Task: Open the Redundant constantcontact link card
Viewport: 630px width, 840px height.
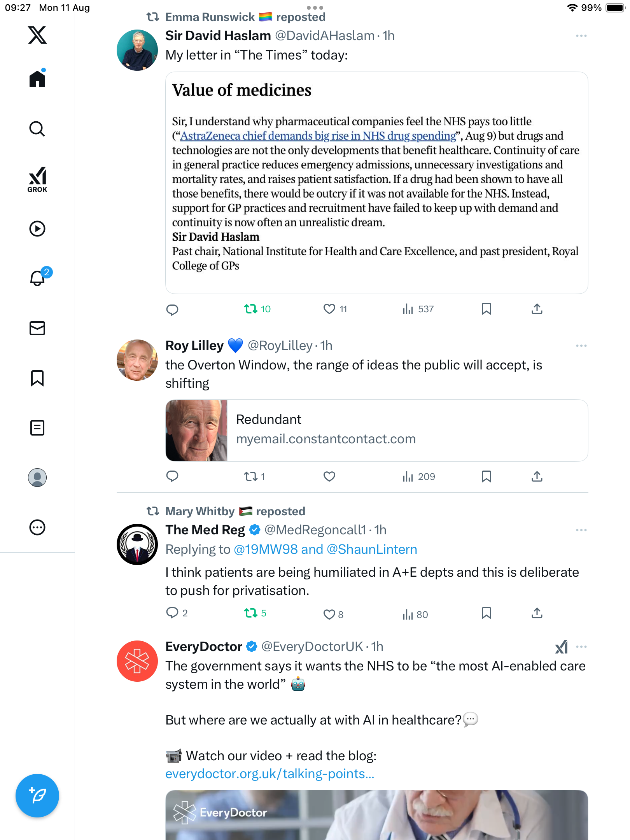Action: click(376, 430)
